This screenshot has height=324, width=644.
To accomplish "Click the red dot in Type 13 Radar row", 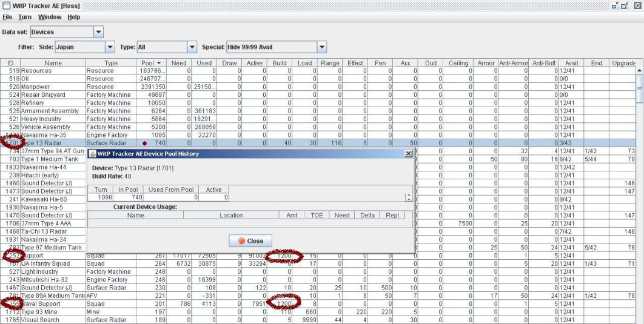I will (x=144, y=143).
